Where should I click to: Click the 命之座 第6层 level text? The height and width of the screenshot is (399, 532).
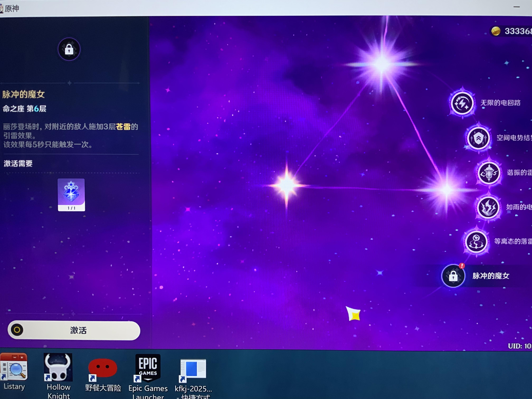click(25, 109)
